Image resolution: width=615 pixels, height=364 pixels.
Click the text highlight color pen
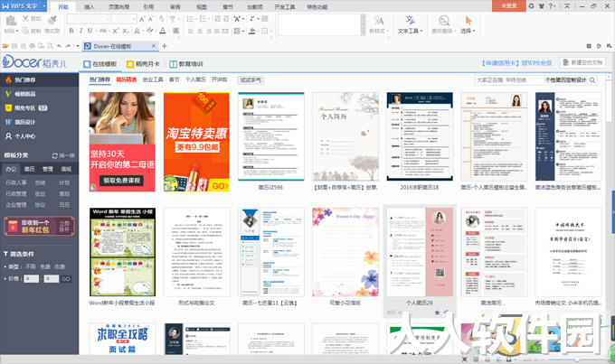coord(149,31)
